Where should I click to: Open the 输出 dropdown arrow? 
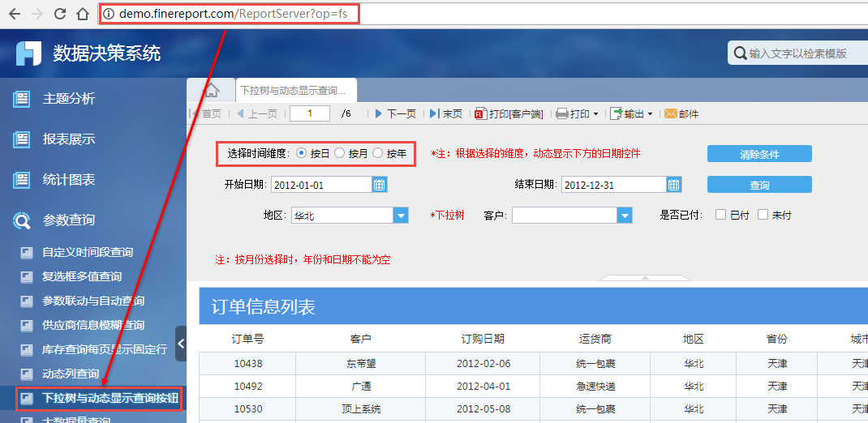pyautogui.click(x=650, y=114)
